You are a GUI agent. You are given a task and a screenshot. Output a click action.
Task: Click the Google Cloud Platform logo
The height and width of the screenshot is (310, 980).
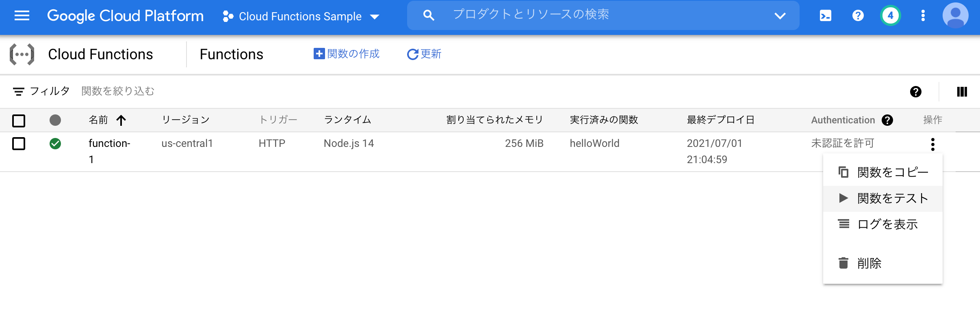pyautogui.click(x=125, y=16)
